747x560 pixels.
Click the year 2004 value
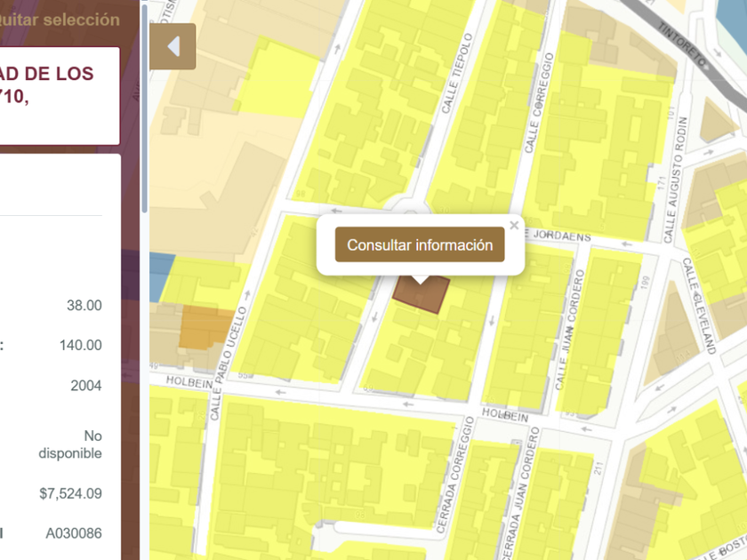86,385
